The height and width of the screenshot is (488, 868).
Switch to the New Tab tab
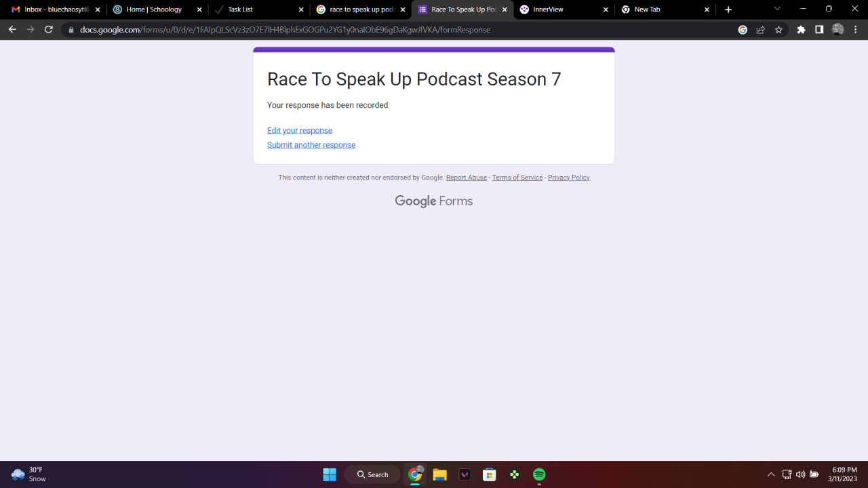(666, 9)
